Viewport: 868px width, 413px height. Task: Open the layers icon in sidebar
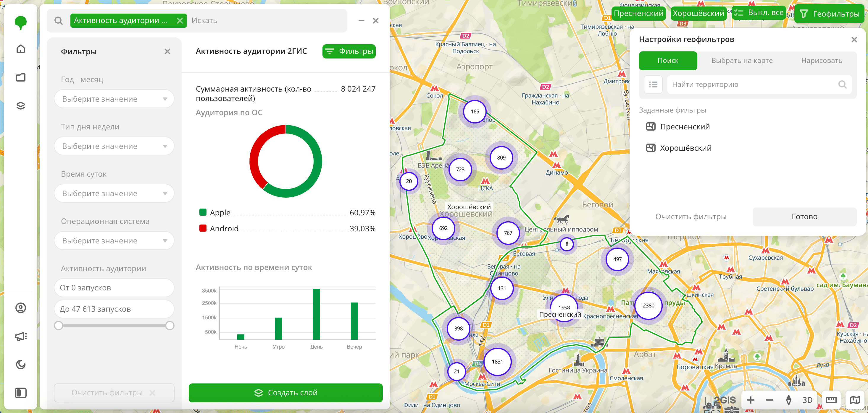click(20, 106)
